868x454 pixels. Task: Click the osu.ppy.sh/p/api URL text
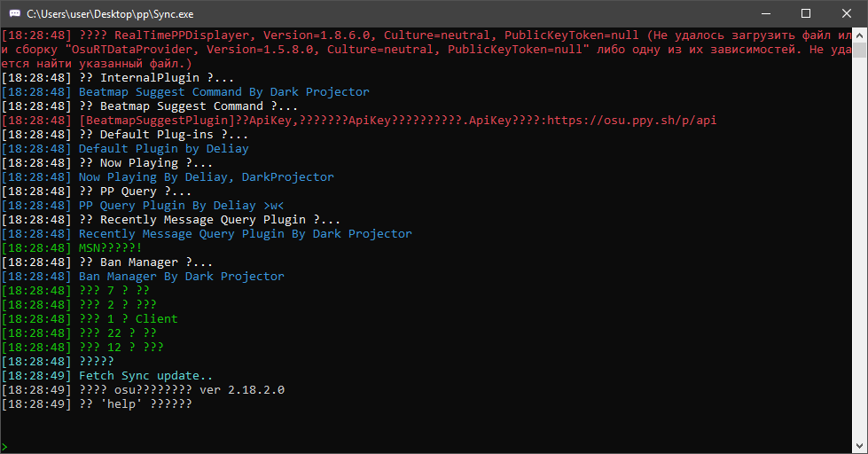click(x=631, y=120)
